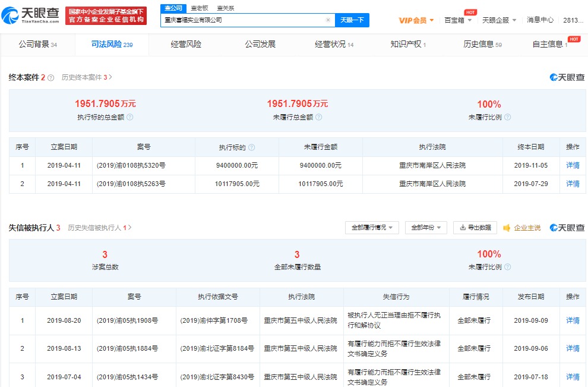Click the Tianyancha logo at top left
Viewport: 588px width, 387px height.
click(31, 15)
